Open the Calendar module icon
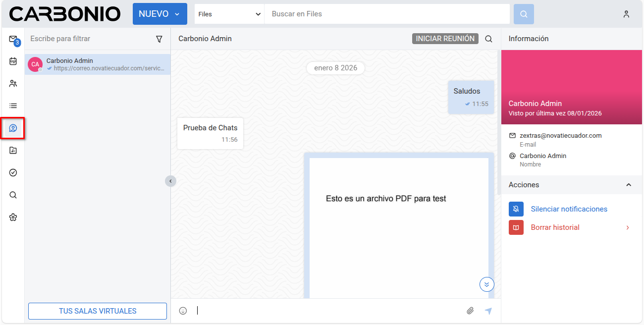The width and height of the screenshot is (644, 325). 13,61
